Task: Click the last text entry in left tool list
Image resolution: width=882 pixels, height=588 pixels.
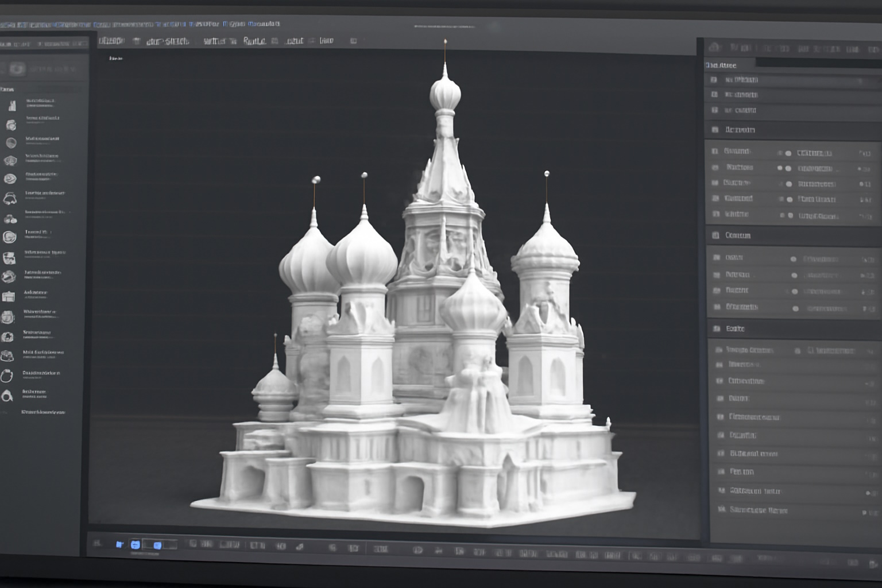Action: 43,412
